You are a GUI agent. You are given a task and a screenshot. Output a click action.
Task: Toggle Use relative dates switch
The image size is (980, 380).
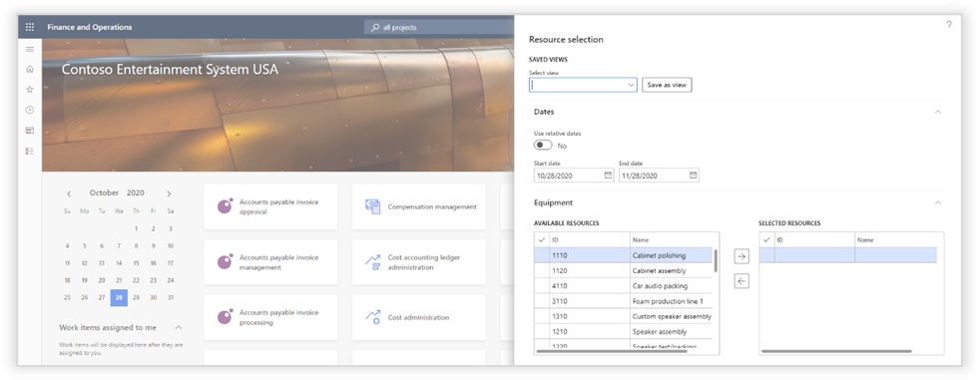(x=543, y=146)
